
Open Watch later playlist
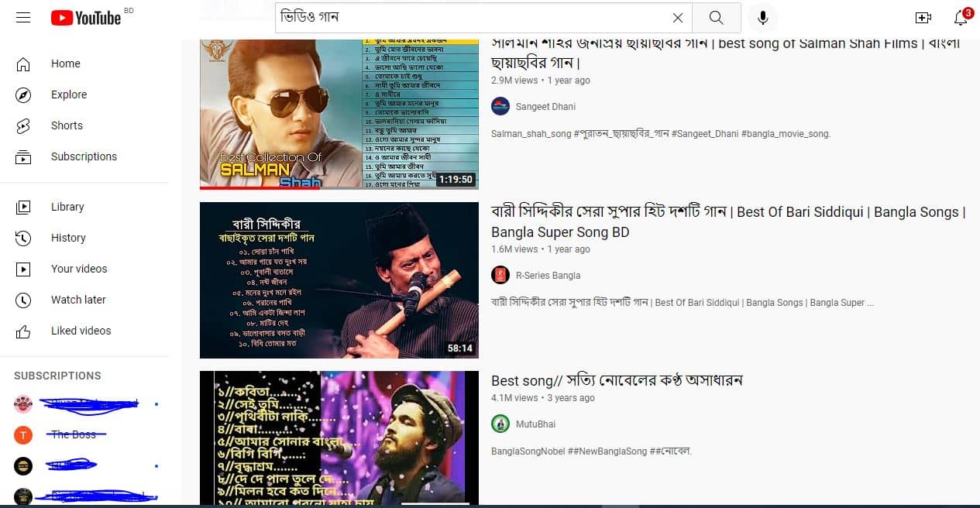coord(78,300)
